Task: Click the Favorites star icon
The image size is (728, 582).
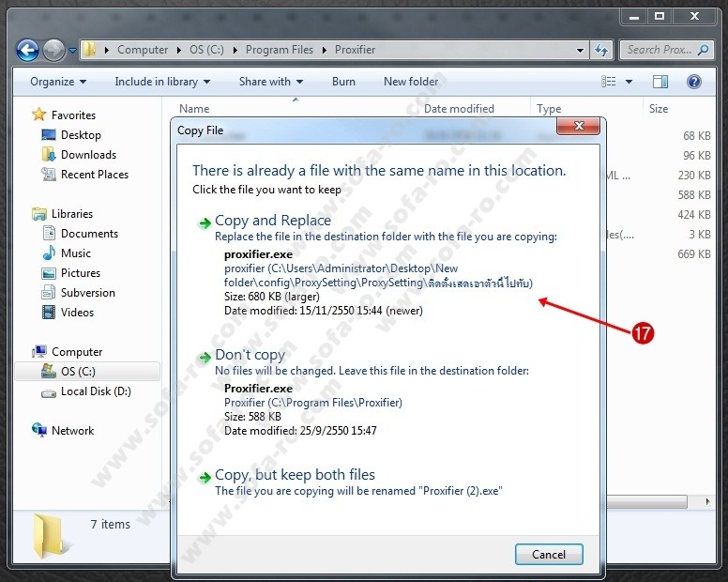Action: [39, 115]
